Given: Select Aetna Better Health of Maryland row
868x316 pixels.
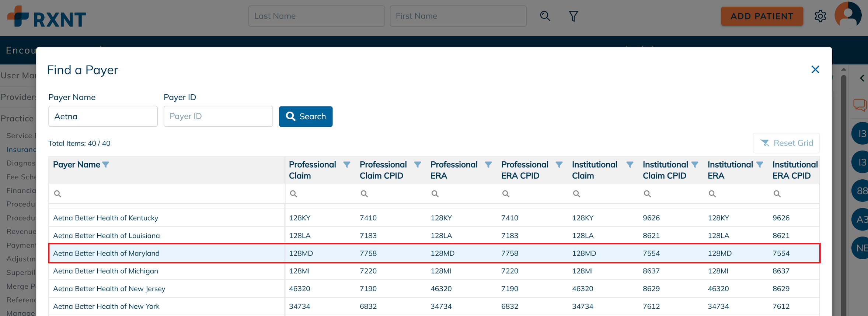Looking at the screenshot, I should click(x=107, y=253).
